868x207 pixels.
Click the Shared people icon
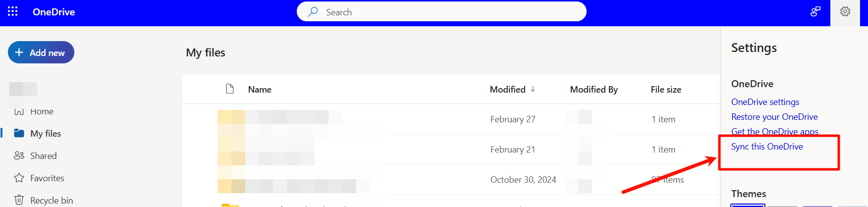point(19,155)
